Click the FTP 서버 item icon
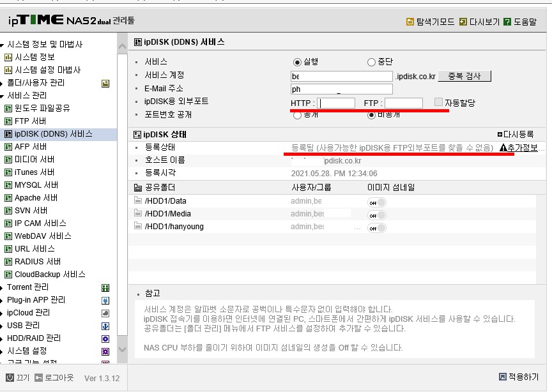This screenshot has height=392, width=552. click(x=8, y=121)
